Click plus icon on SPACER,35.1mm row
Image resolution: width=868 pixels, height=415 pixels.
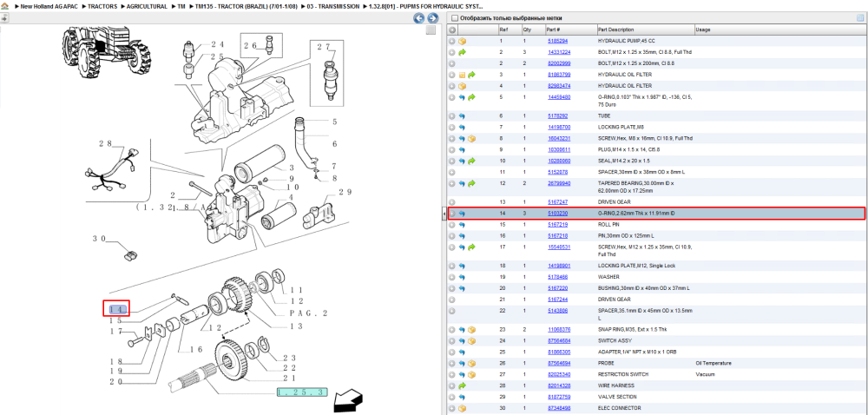click(x=451, y=311)
